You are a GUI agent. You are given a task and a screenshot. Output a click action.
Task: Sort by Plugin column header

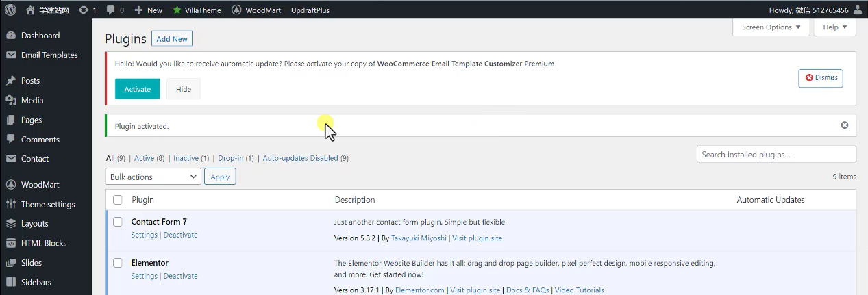pyautogui.click(x=142, y=200)
